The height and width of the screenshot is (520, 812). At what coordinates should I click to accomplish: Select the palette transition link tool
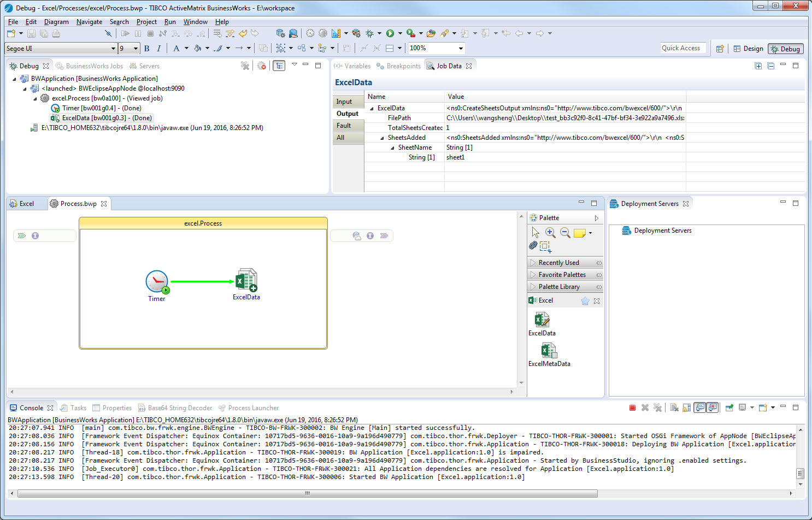click(x=533, y=245)
